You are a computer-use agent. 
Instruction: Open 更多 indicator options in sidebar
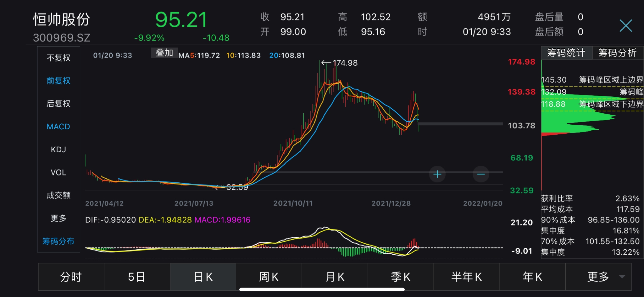pyautogui.click(x=58, y=218)
